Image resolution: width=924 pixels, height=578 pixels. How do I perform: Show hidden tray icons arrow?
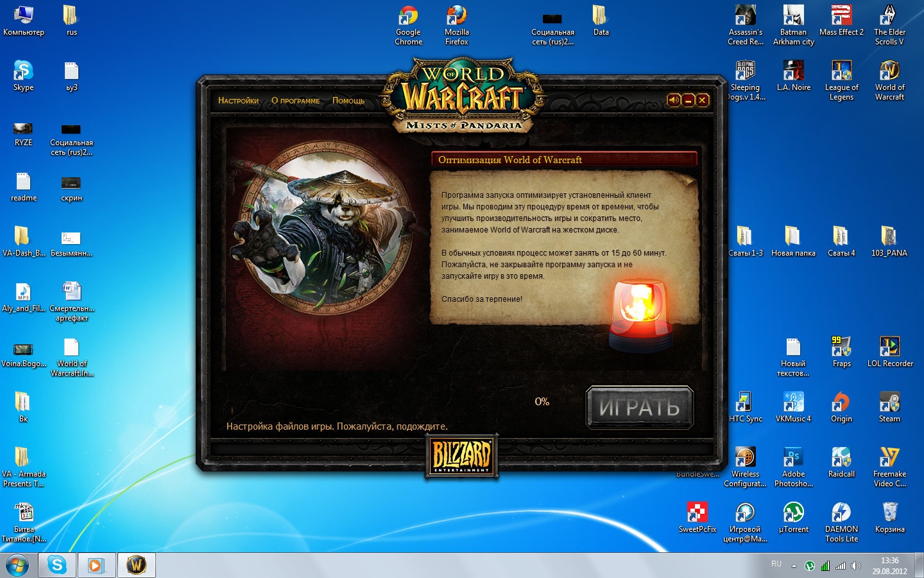point(794,566)
